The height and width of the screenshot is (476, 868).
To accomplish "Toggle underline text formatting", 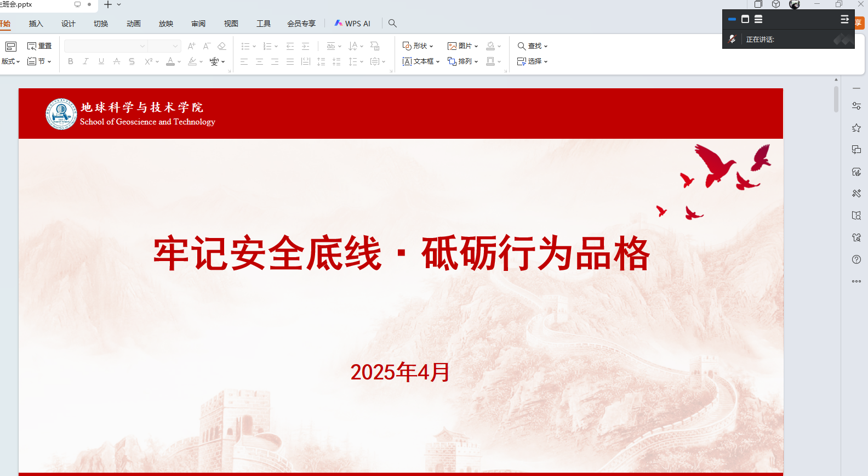I will point(101,61).
